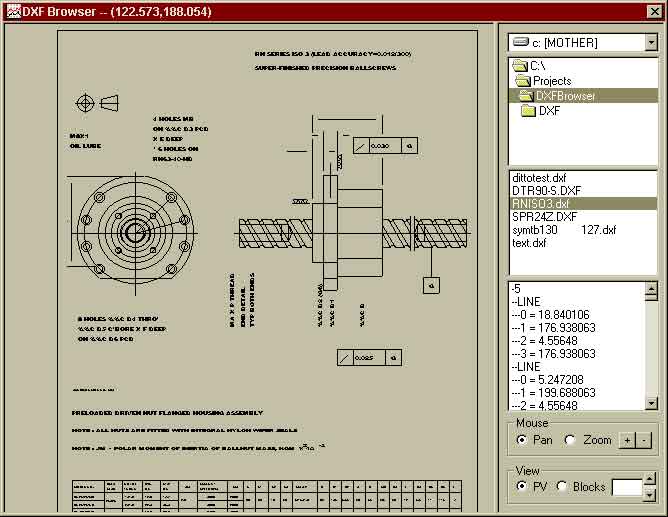Image resolution: width=668 pixels, height=517 pixels.
Task: Click the Projects folder icon
Action: pos(523,81)
